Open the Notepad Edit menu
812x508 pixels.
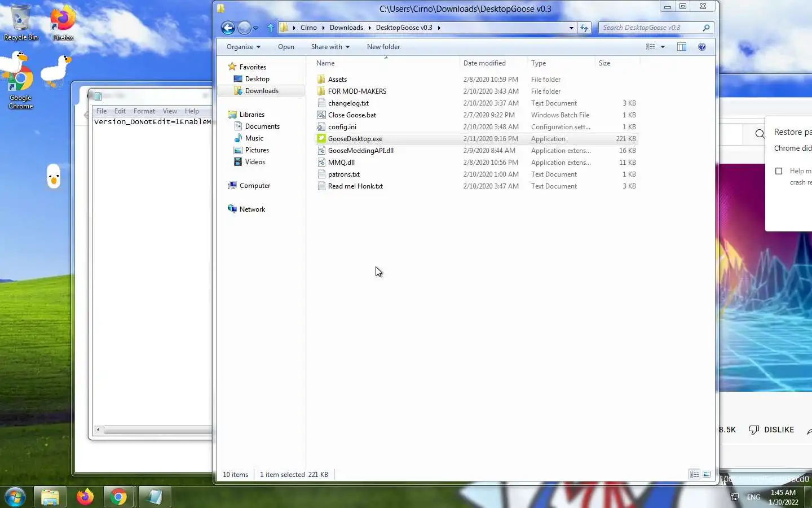(120, 111)
